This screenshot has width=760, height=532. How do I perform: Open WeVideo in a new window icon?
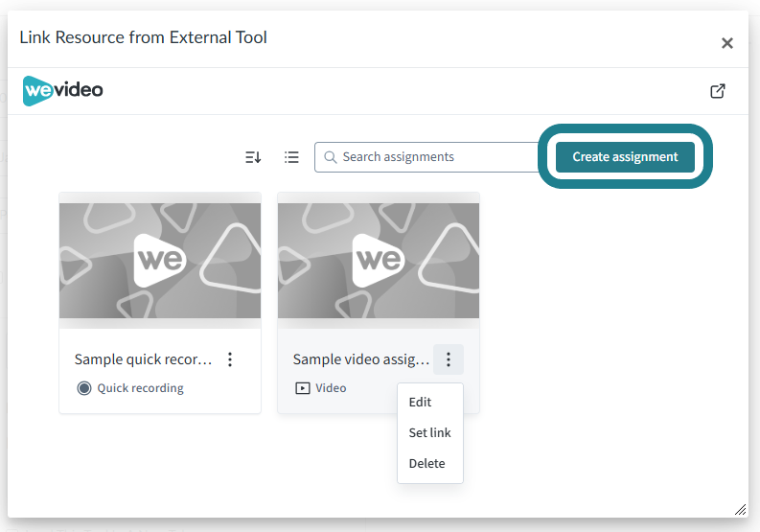[x=717, y=91]
